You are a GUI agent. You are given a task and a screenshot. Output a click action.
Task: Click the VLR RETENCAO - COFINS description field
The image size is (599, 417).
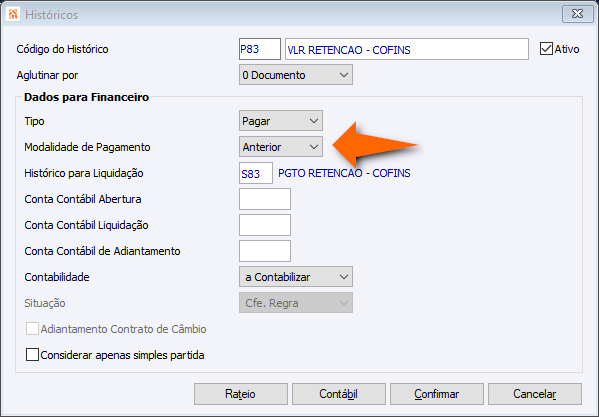(407, 49)
